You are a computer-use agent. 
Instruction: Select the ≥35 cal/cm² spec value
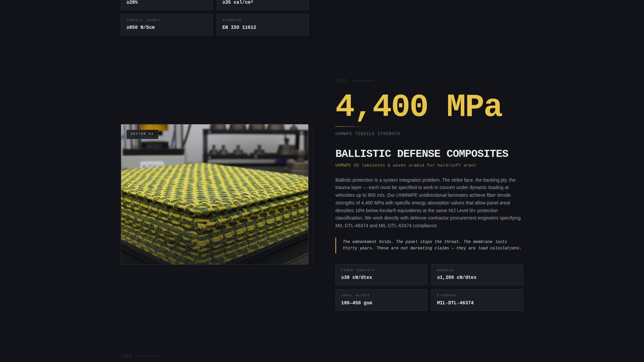237,2
